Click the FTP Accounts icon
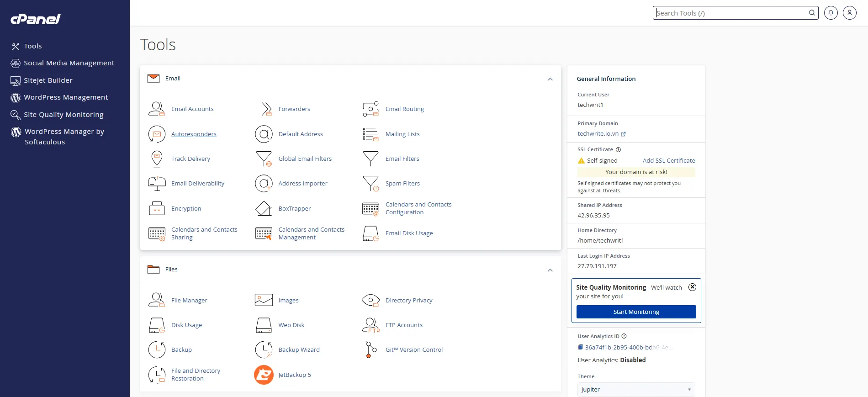Viewport: 868px width, 397px height. pyautogui.click(x=370, y=325)
